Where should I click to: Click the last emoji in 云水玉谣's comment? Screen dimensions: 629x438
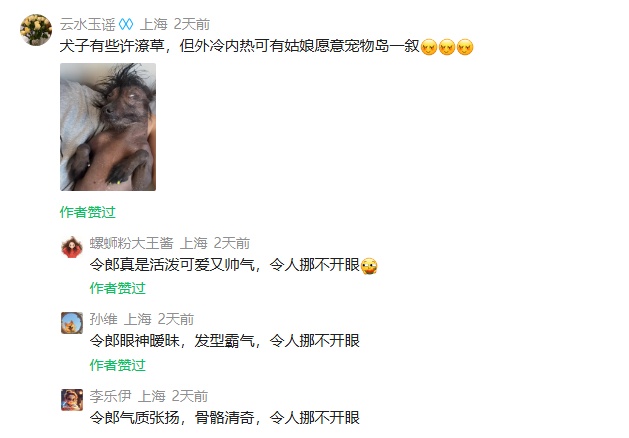(465, 47)
